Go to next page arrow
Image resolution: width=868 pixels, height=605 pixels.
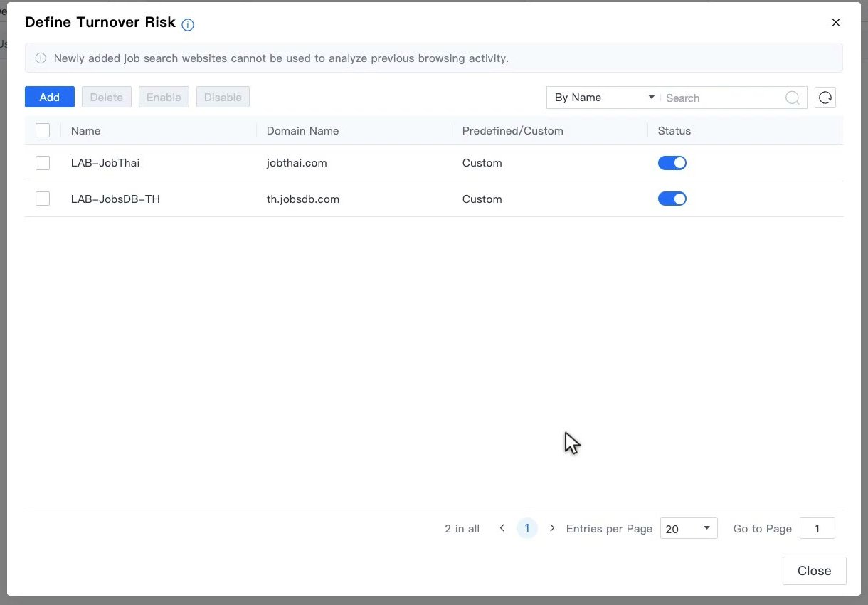(x=552, y=528)
